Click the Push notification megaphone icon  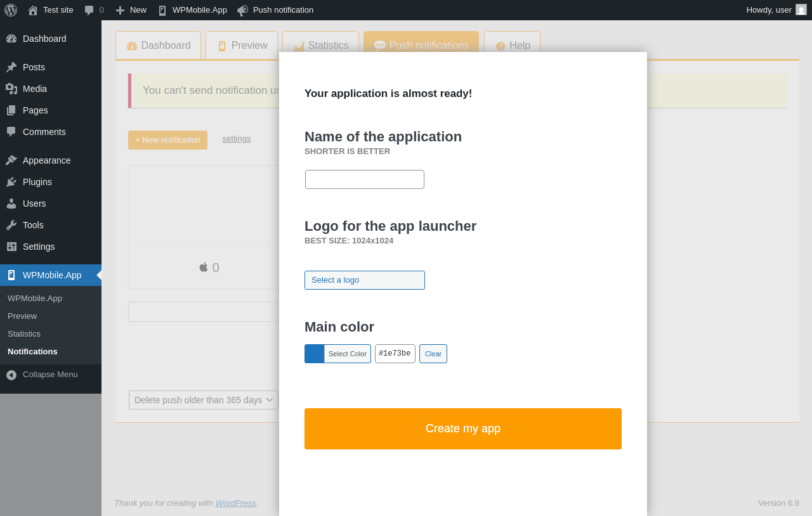click(243, 10)
